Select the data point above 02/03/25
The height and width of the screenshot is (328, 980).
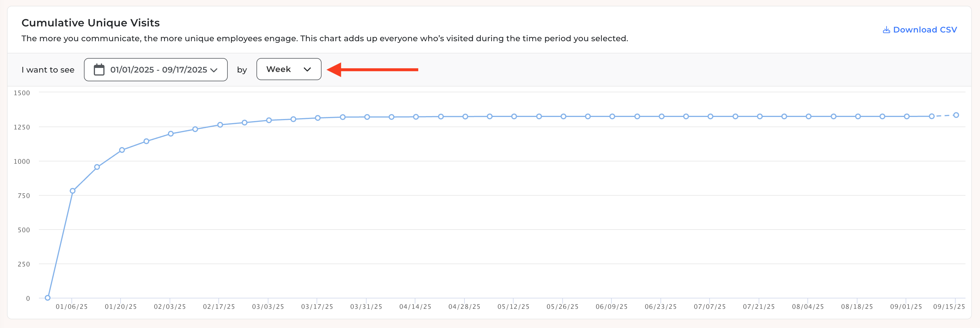coord(170,134)
